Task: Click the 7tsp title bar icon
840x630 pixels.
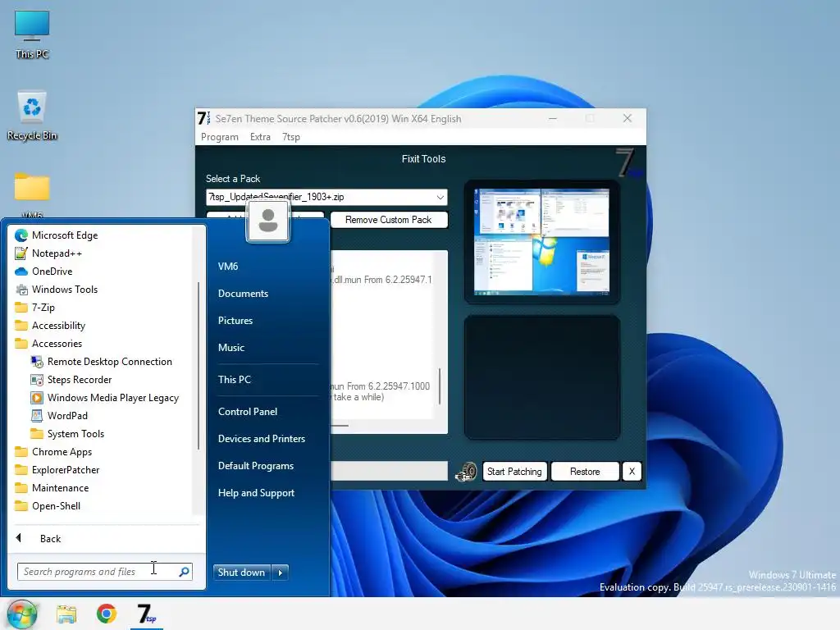Action: tap(204, 118)
